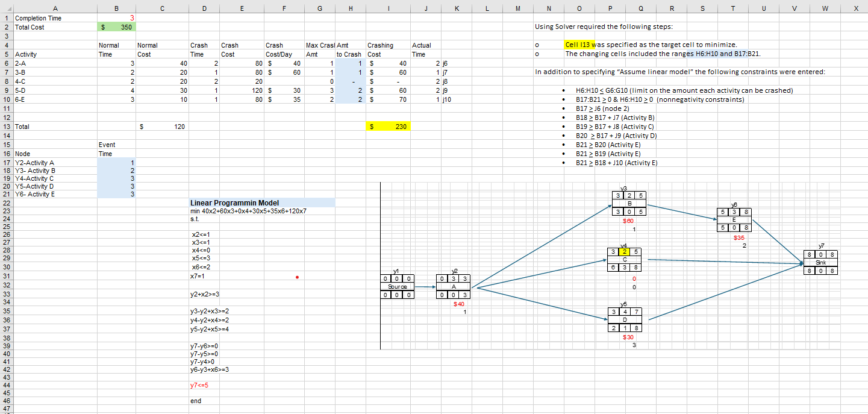
Task: Select the activity D node box
Action: [625, 319]
